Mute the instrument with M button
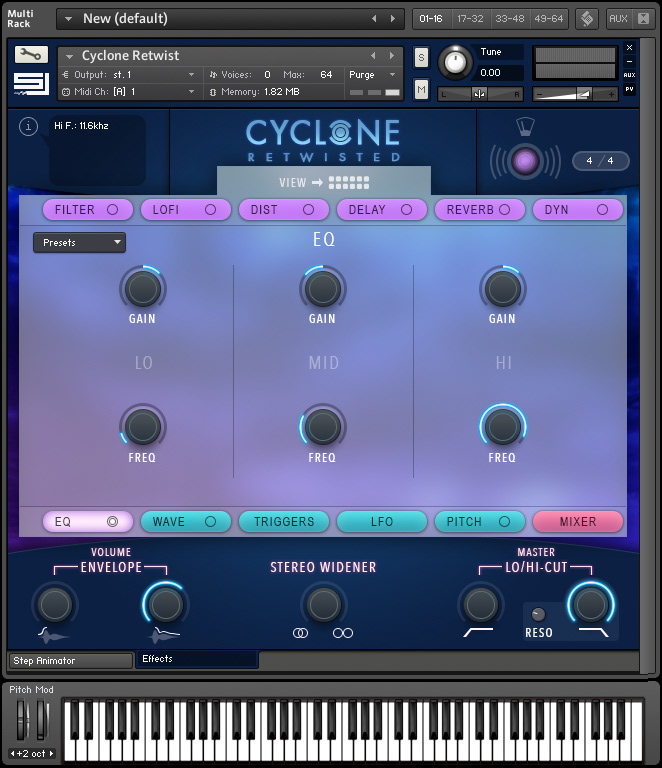This screenshot has height=768, width=662. tap(421, 89)
